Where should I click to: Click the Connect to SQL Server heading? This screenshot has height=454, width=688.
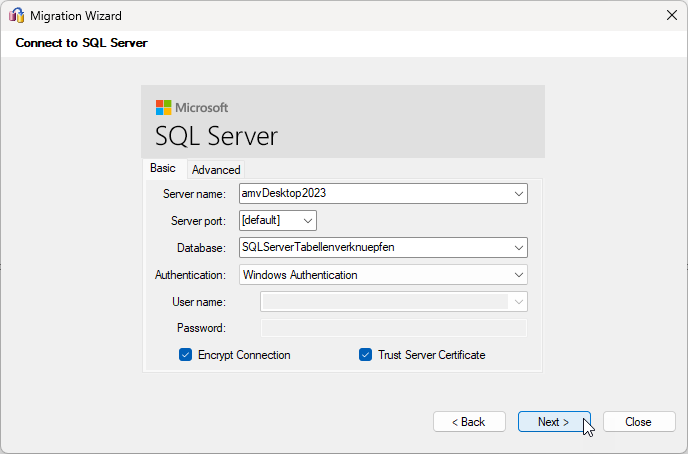click(x=82, y=43)
